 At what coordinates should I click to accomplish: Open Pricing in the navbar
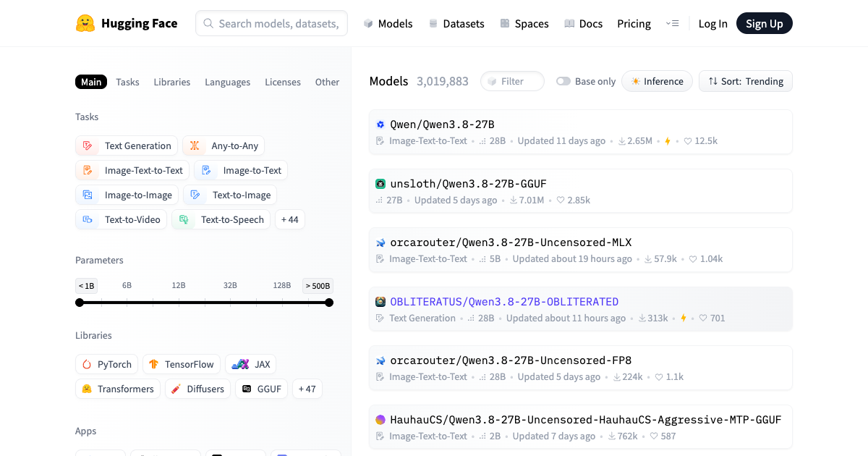pos(634,23)
